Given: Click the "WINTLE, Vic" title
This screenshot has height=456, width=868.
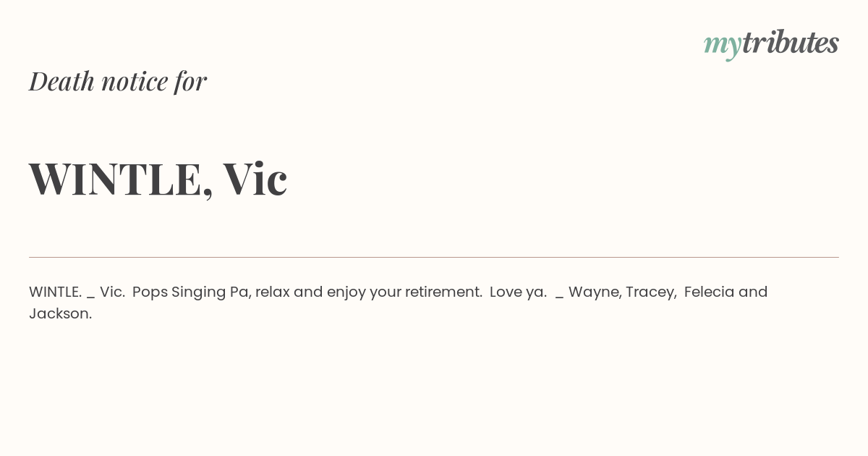Looking at the screenshot, I should [158, 179].
